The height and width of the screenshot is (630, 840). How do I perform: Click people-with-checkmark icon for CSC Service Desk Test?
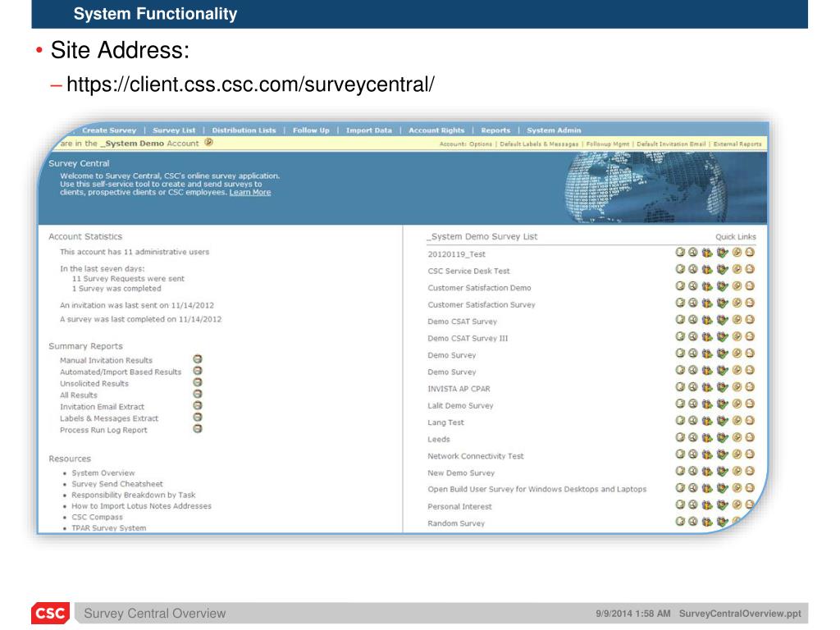722,269
